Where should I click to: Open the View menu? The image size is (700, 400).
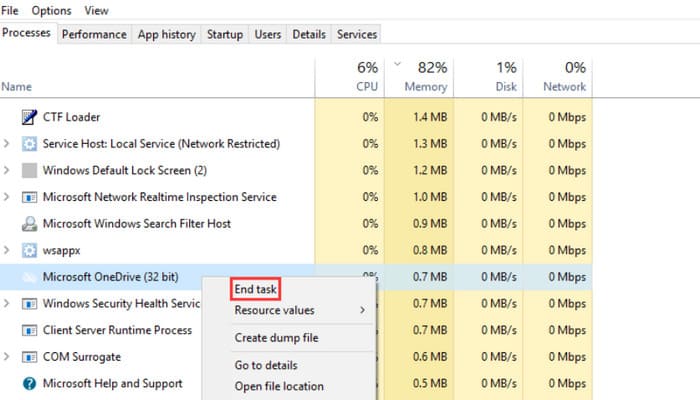(96, 10)
